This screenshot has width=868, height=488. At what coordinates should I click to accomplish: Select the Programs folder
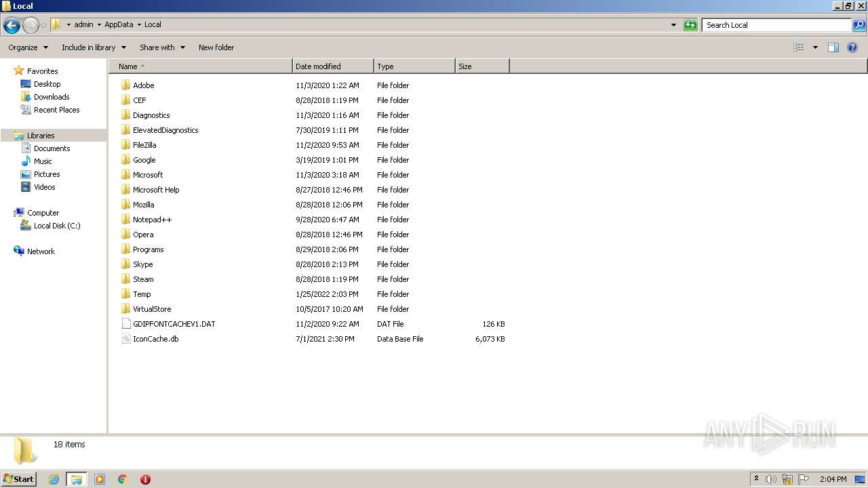148,249
